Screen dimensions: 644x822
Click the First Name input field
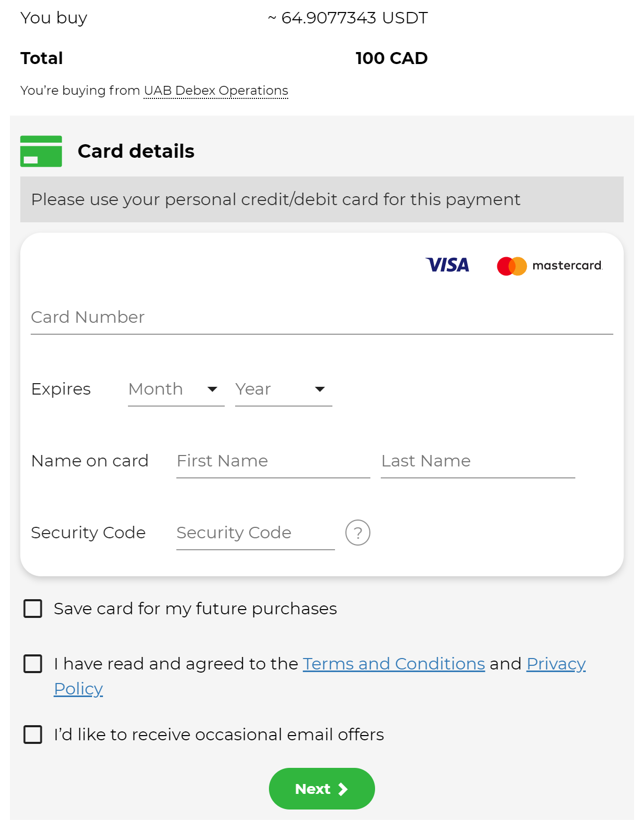tap(273, 461)
